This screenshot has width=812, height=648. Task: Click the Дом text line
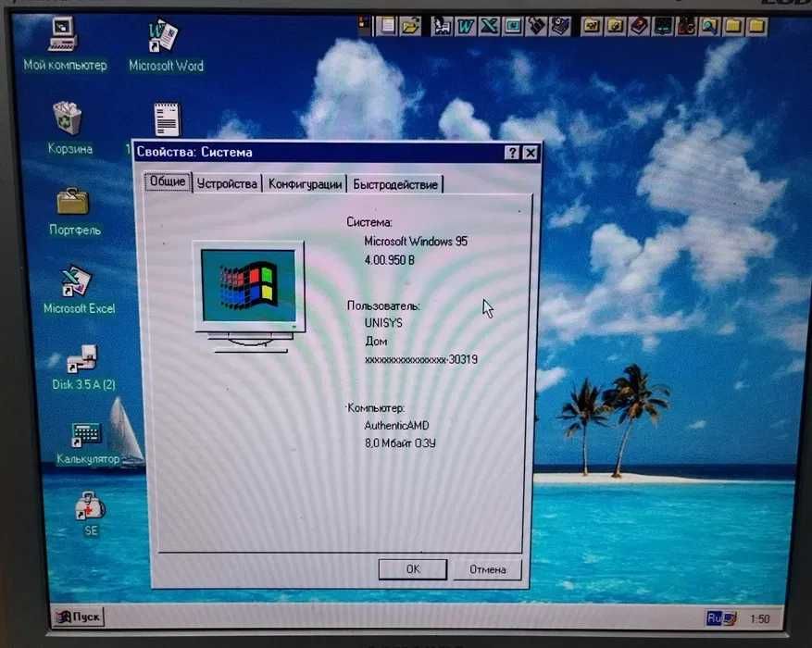[376, 342]
